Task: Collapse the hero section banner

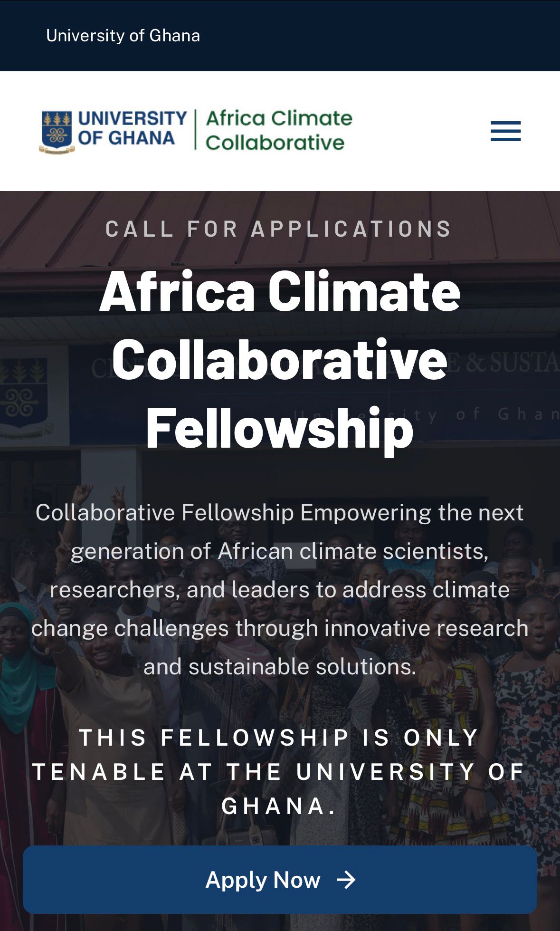Action: click(280, 523)
